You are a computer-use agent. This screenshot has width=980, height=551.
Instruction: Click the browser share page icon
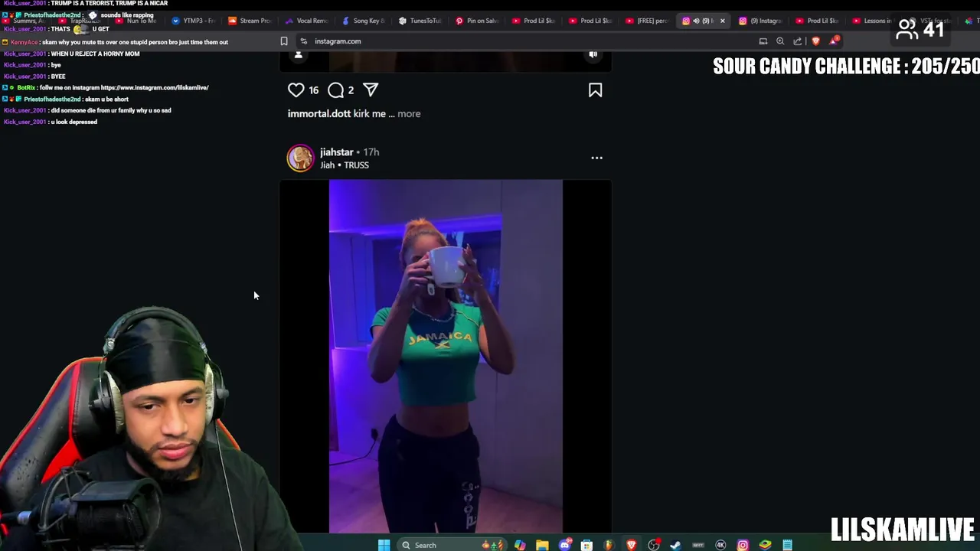click(798, 41)
